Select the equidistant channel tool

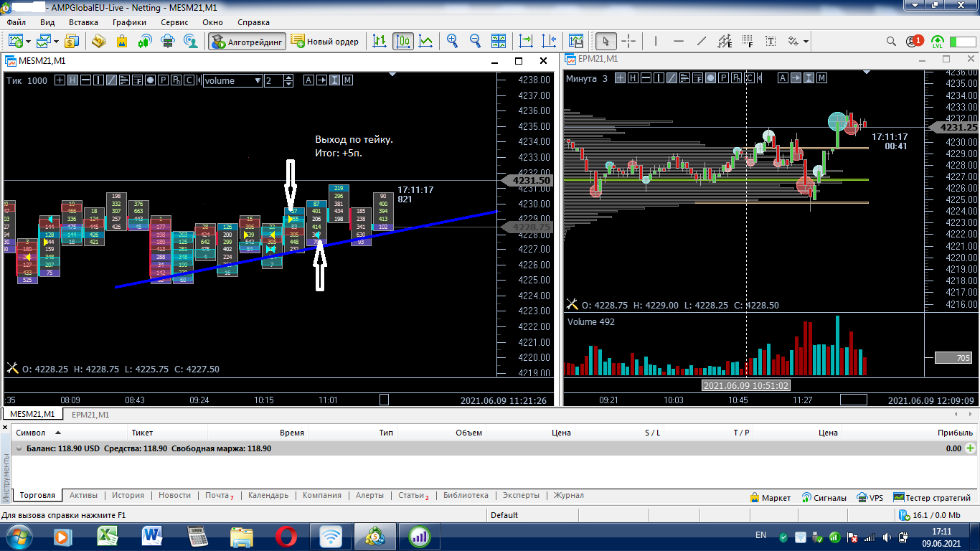[x=725, y=41]
